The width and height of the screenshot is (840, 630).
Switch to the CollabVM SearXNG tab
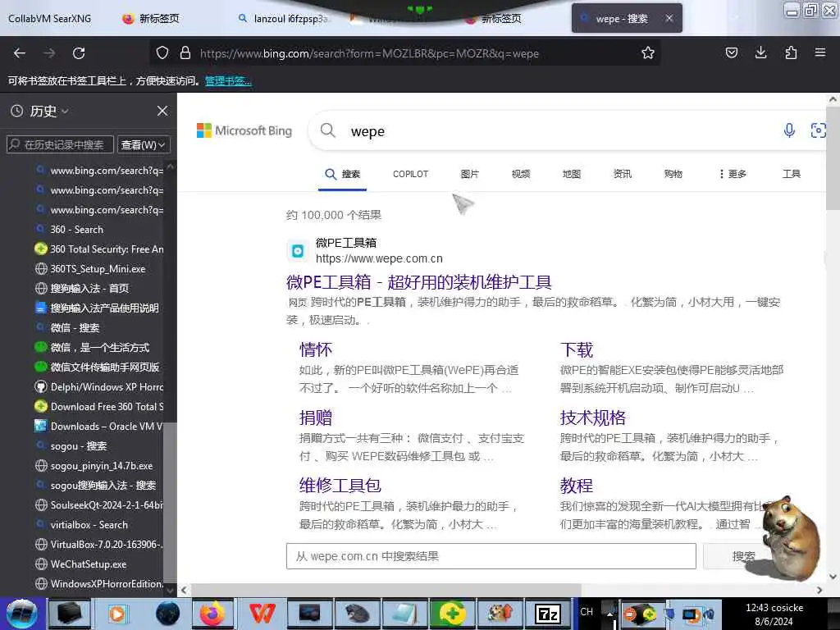coord(50,18)
